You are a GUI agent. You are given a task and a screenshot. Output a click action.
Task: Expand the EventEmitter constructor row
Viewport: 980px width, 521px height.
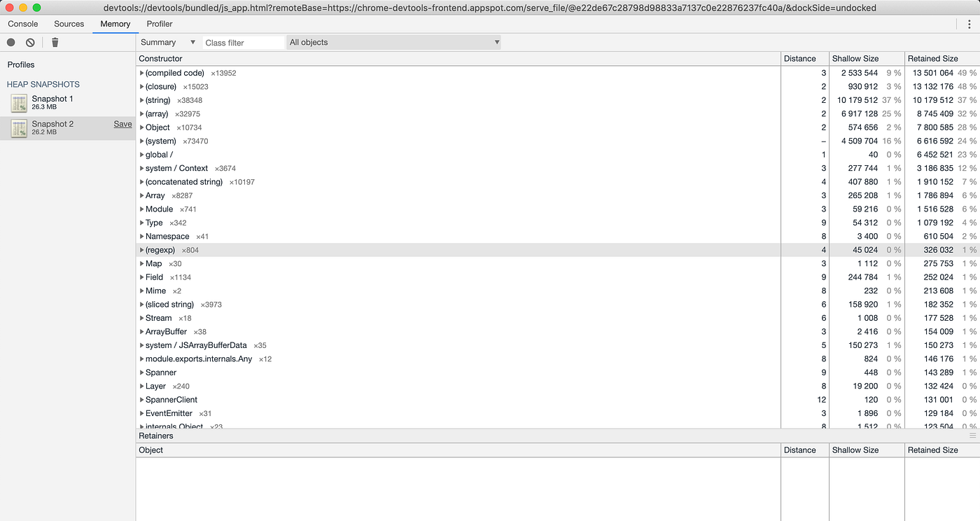tap(141, 413)
